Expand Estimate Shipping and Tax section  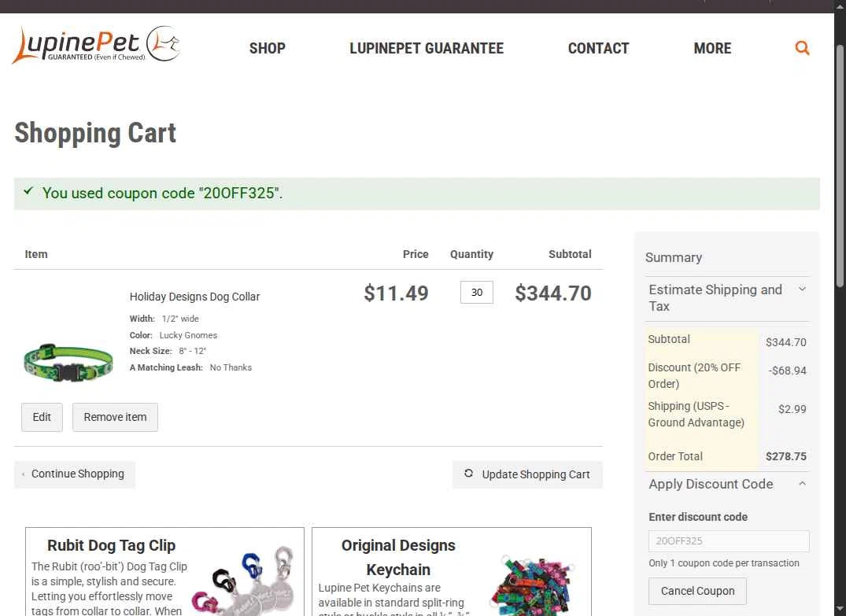726,297
